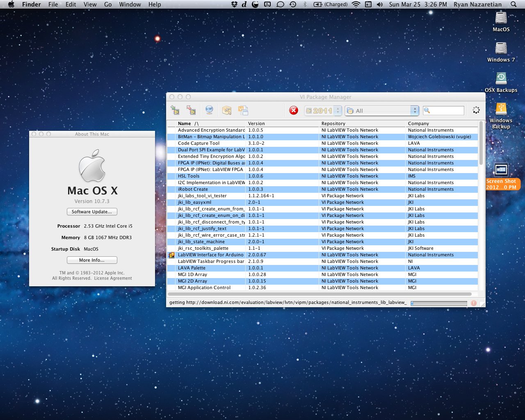
Task: Select the BitMan - Bitmap Manipulation package row
Action: click(322, 137)
